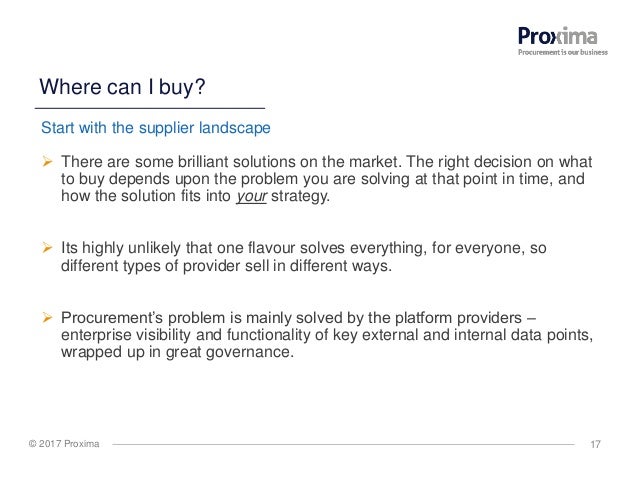This screenshot has height=479, width=638.
Task: Click the 'Procurement is our business' tagline
Action: point(564,53)
